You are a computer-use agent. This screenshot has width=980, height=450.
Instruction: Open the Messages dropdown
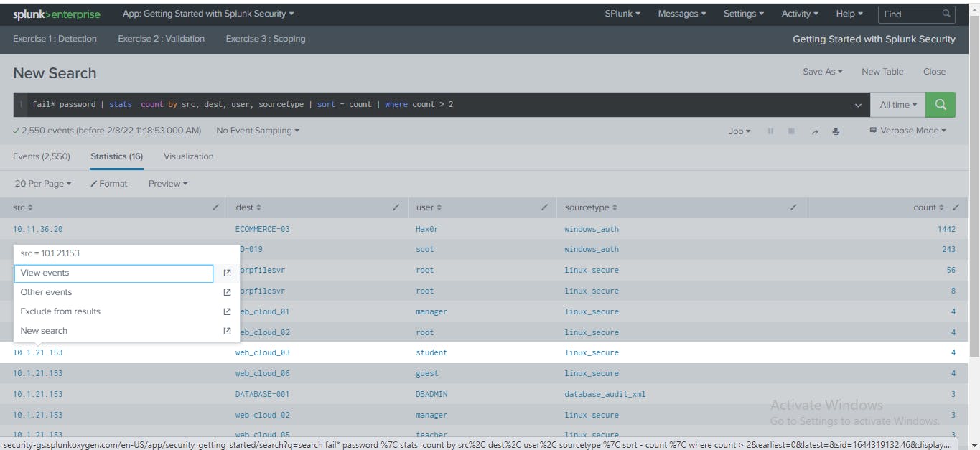682,14
